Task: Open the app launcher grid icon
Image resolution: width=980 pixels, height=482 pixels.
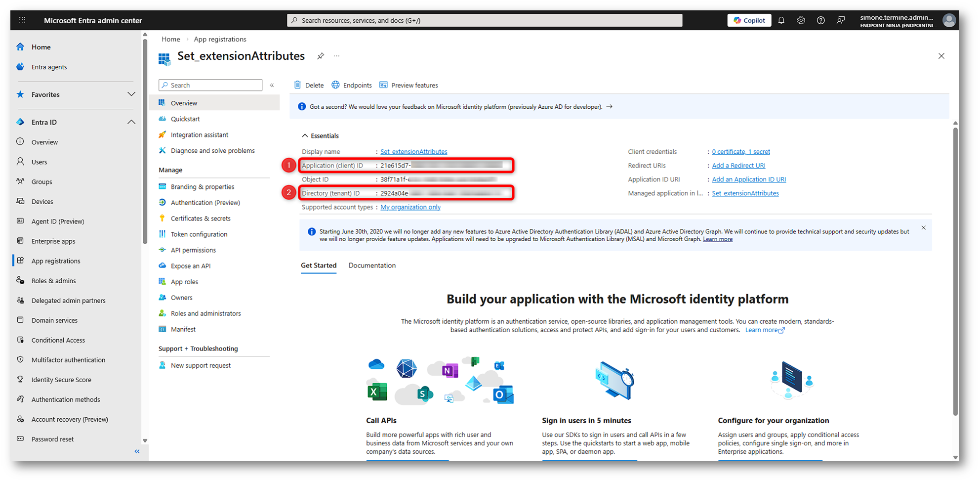Action: tap(22, 20)
